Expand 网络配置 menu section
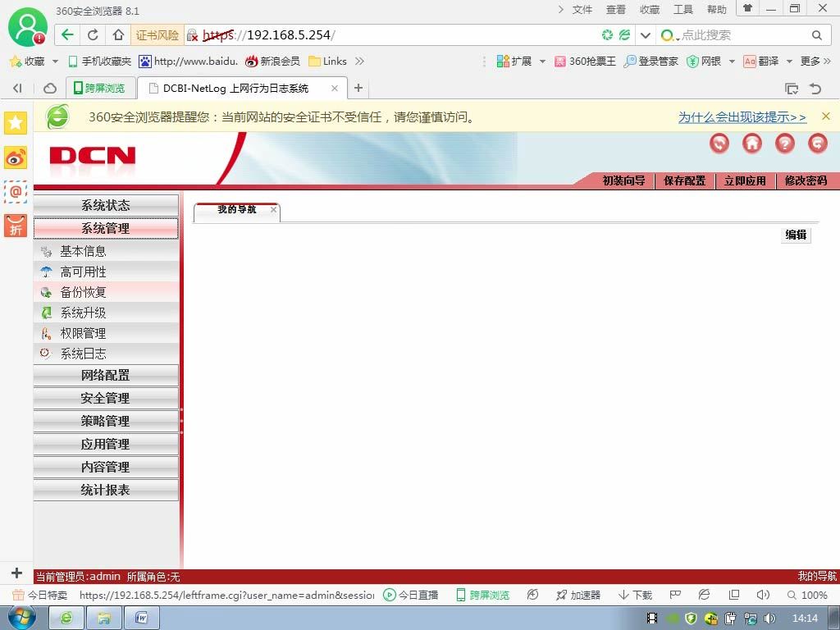 click(x=106, y=375)
